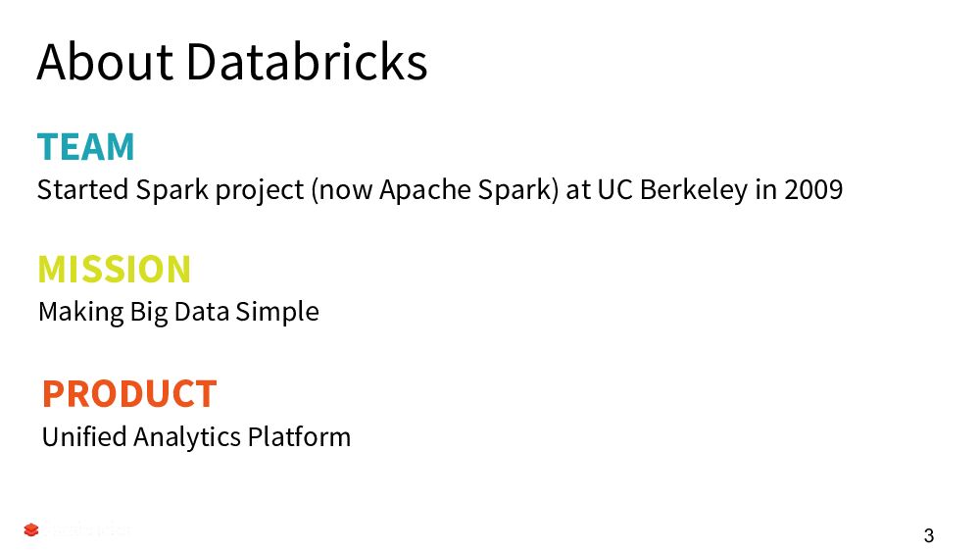
Task: Select the "Making Big Data Simple" text
Action: 178,312
